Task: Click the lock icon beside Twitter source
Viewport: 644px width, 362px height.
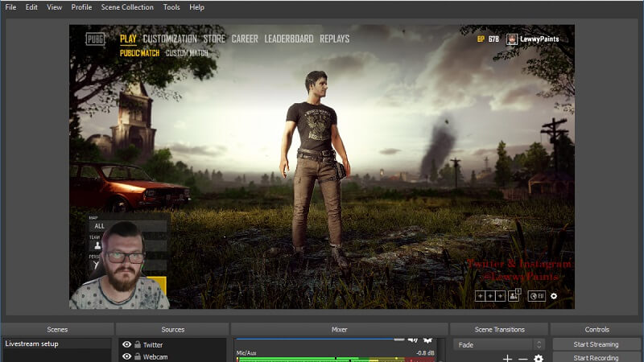Action: 138,345
